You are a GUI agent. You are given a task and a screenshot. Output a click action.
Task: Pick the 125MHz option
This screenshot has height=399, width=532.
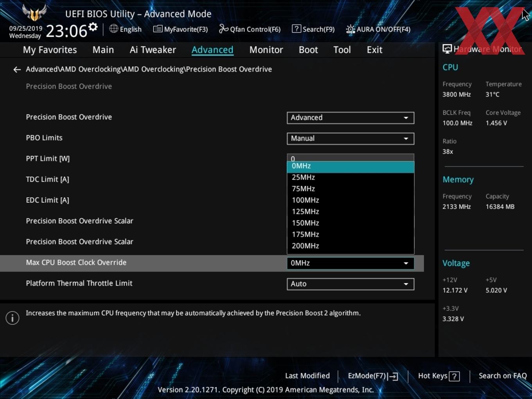(350, 212)
